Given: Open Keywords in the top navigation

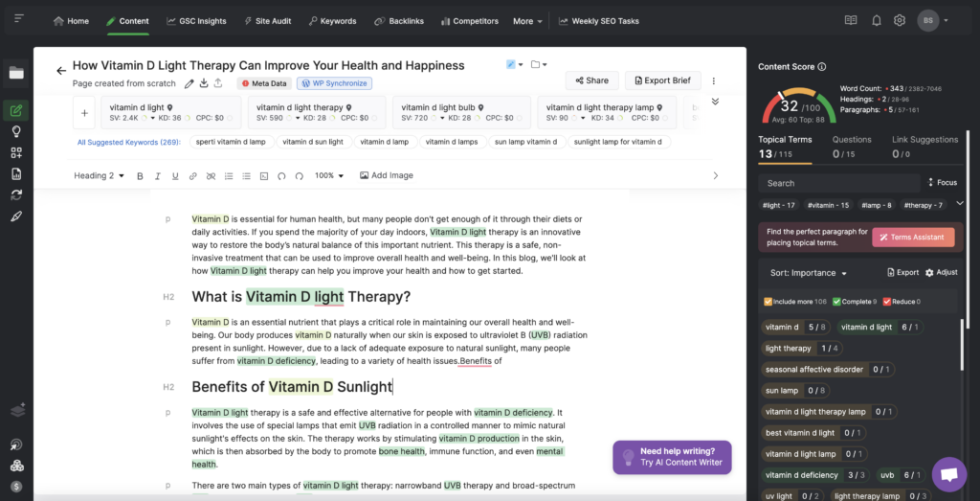Looking at the screenshot, I should click(x=332, y=21).
